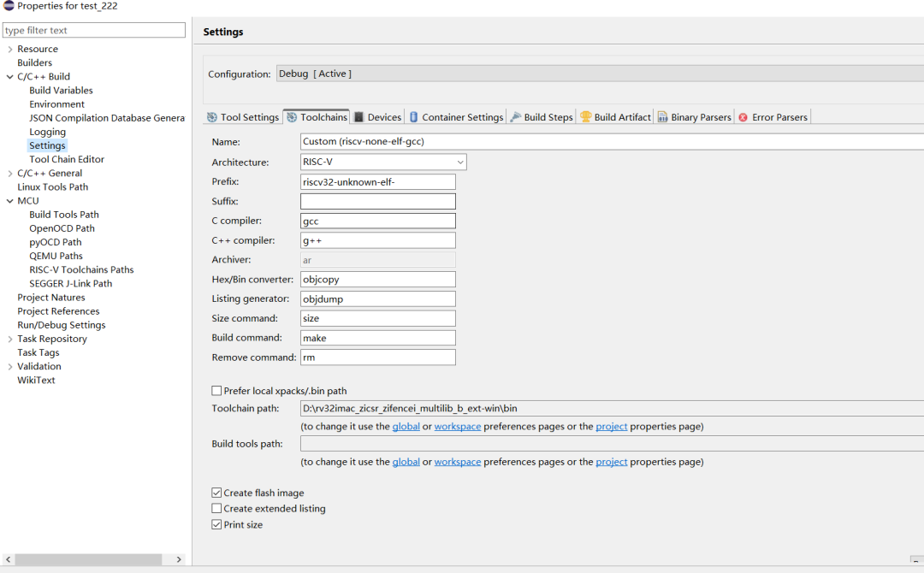Click the empty Suffix field
The image size is (924, 573).
[378, 201]
